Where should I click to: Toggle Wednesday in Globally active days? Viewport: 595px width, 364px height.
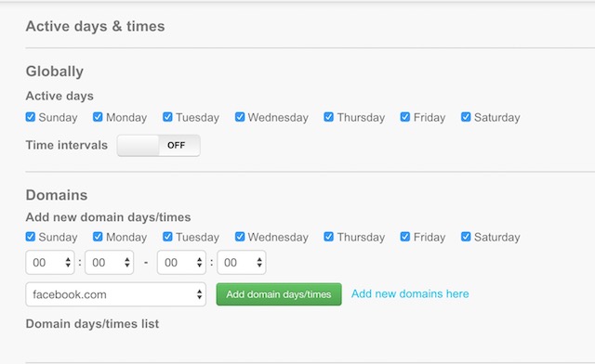[x=240, y=117]
